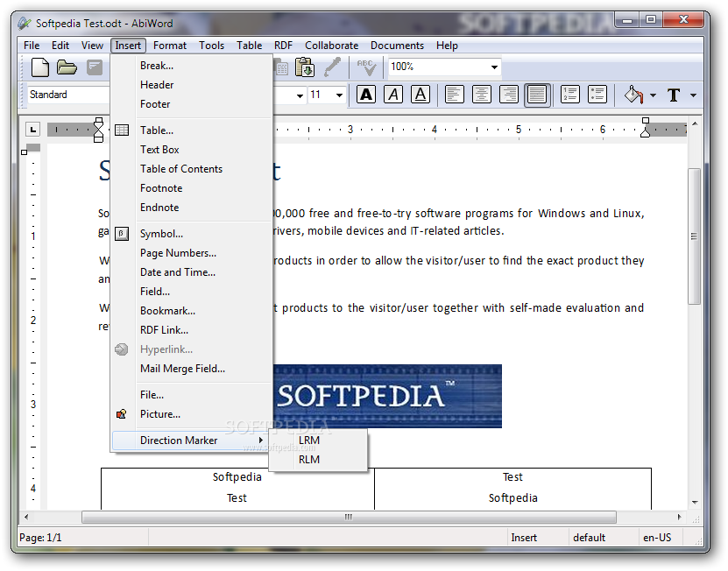Open the Documents menu
Image resolution: width=728 pixels, height=571 pixels.
click(397, 46)
